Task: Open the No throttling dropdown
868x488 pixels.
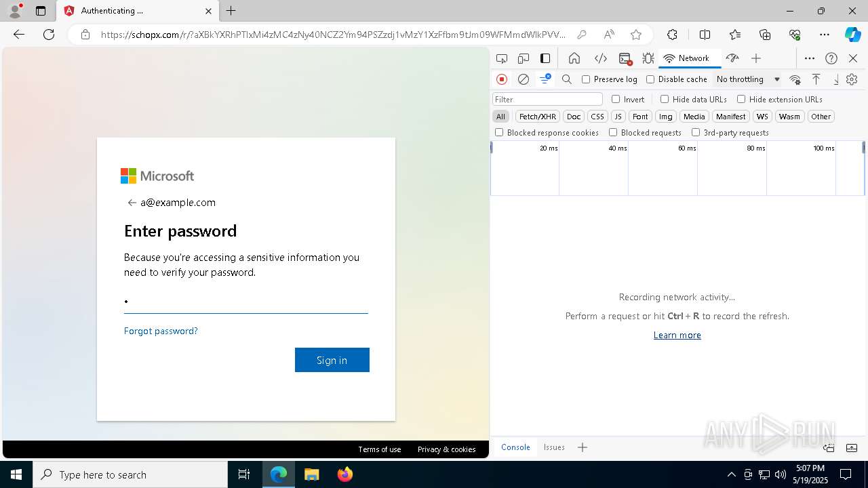Action: (x=748, y=79)
